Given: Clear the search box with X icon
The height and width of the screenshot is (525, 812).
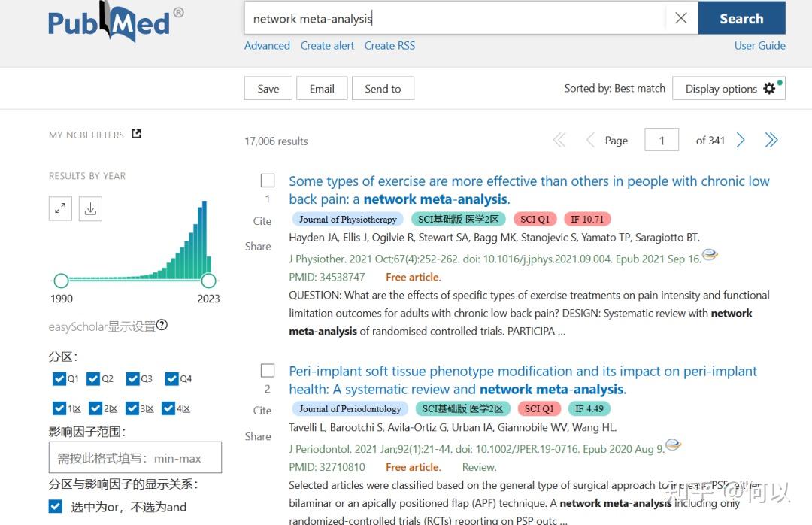Looking at the screenshot, I should click(x=681, y=19).
